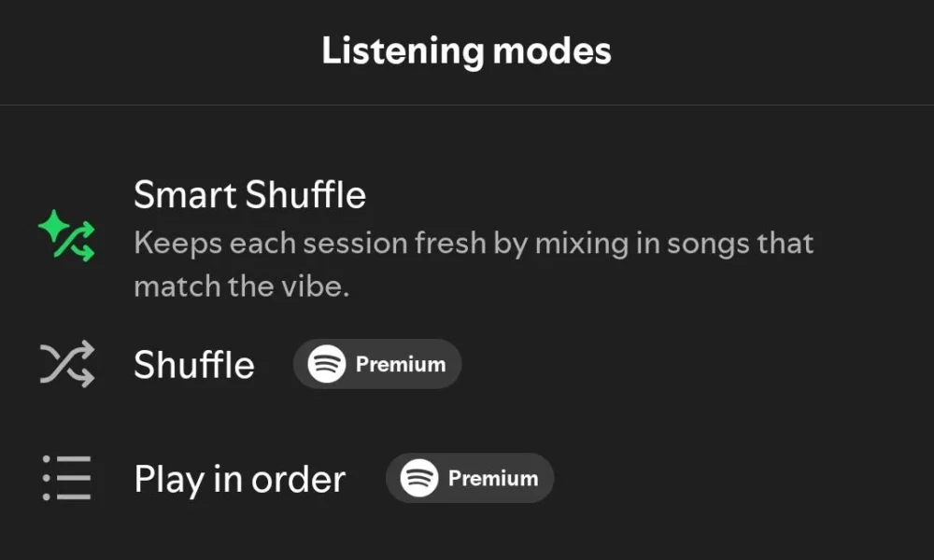Tap the gray Shuffle crossed-arrows icon

(66, 364)
